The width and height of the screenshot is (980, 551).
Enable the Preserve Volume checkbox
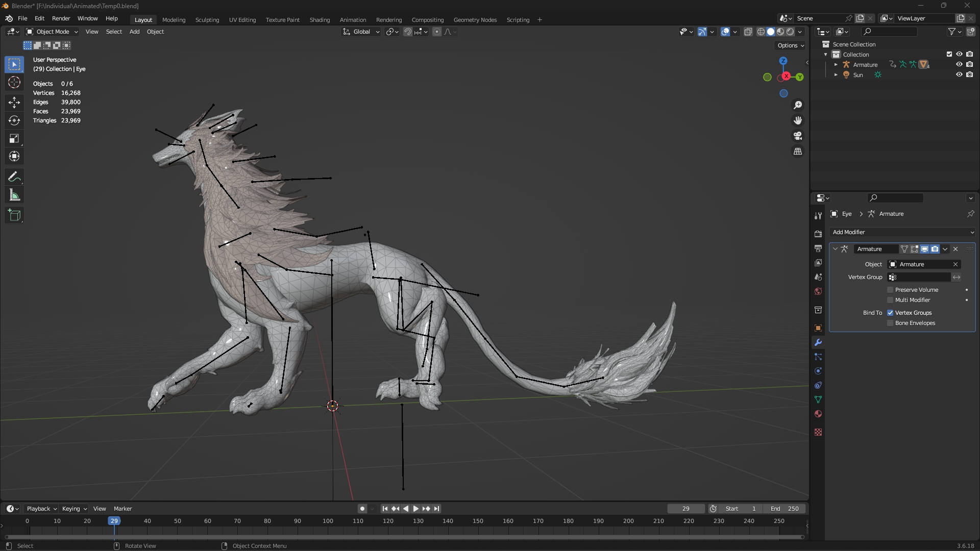(x=890, y=290)
